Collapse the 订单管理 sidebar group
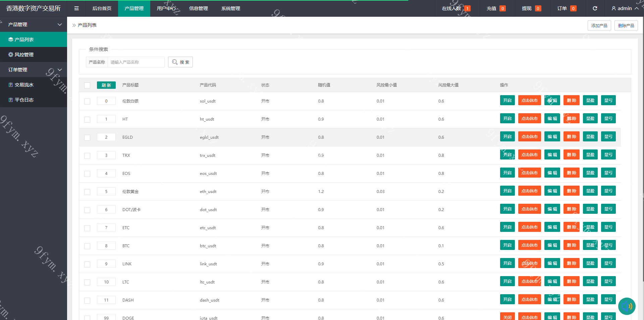 pyautogui.click(x=34, y=70)
